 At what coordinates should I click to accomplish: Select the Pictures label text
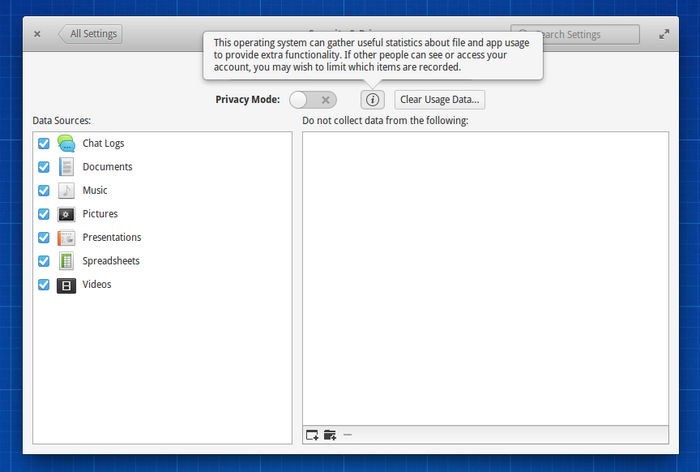(x=100, y=213)
